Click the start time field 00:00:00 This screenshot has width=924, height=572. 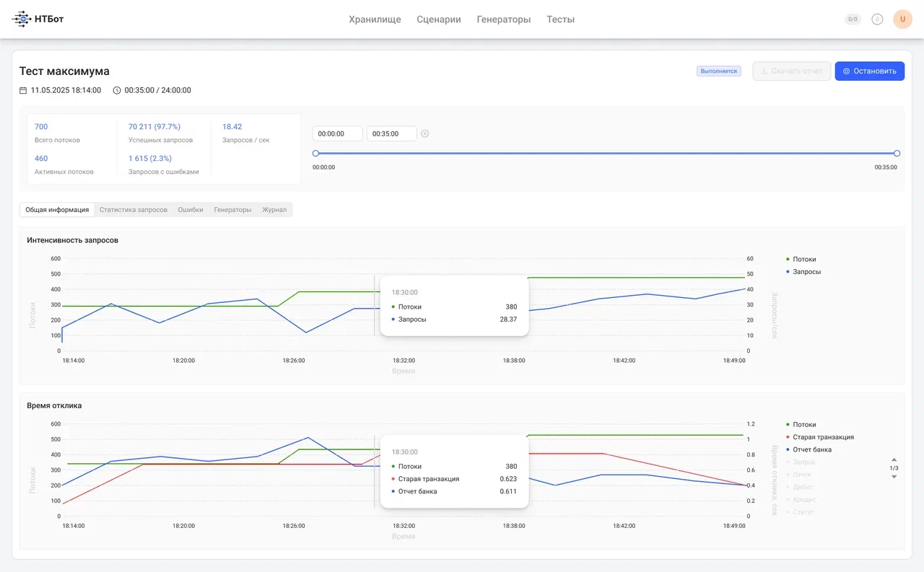337,133
